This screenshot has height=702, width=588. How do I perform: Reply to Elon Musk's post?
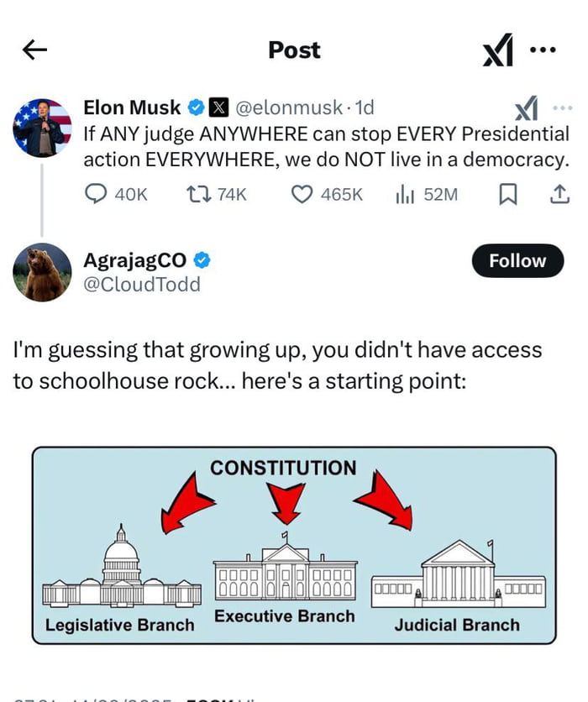(97, 195)
